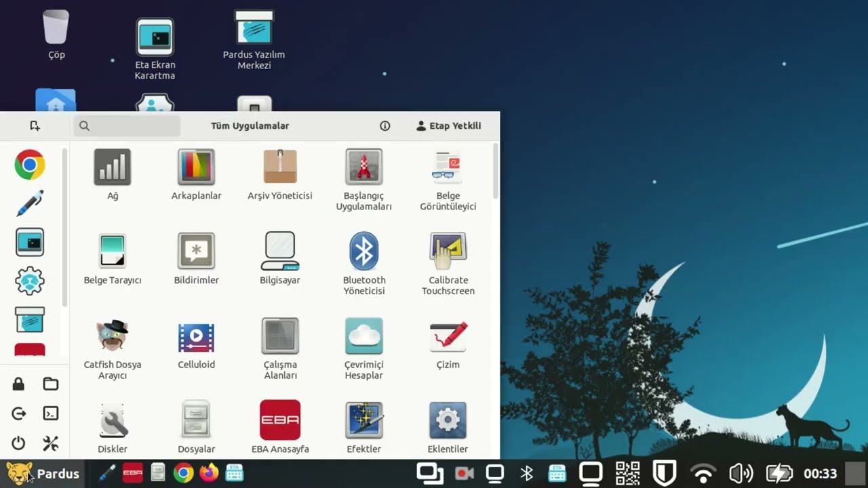Open Eklentiler extensions settings
The image size is (868, 488).
point(448,428)
